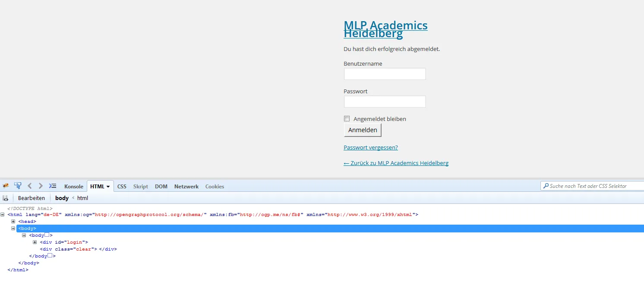644x289 pixels.
Task: Follow the Passwort vergessen? link
Action: coord(371,147)
